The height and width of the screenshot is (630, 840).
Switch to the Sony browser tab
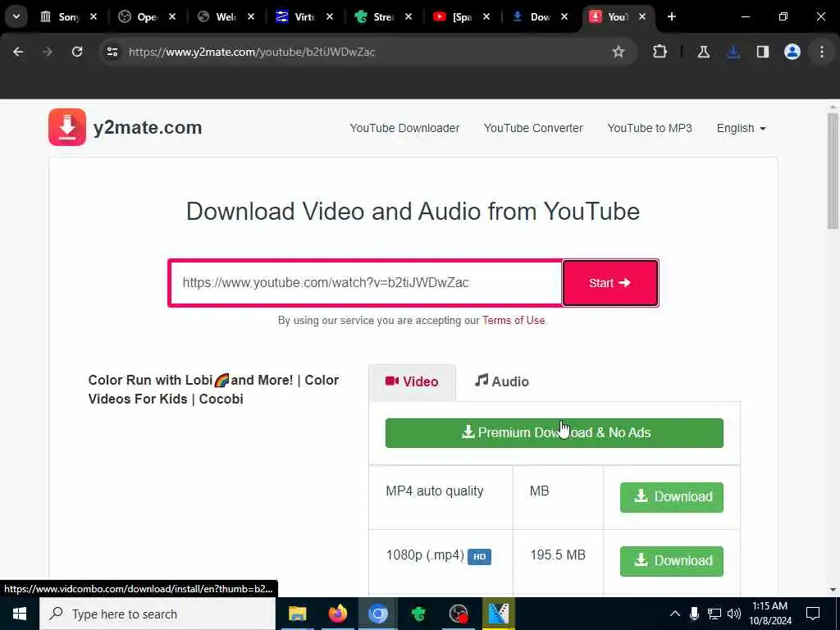(x=69, y=16)
